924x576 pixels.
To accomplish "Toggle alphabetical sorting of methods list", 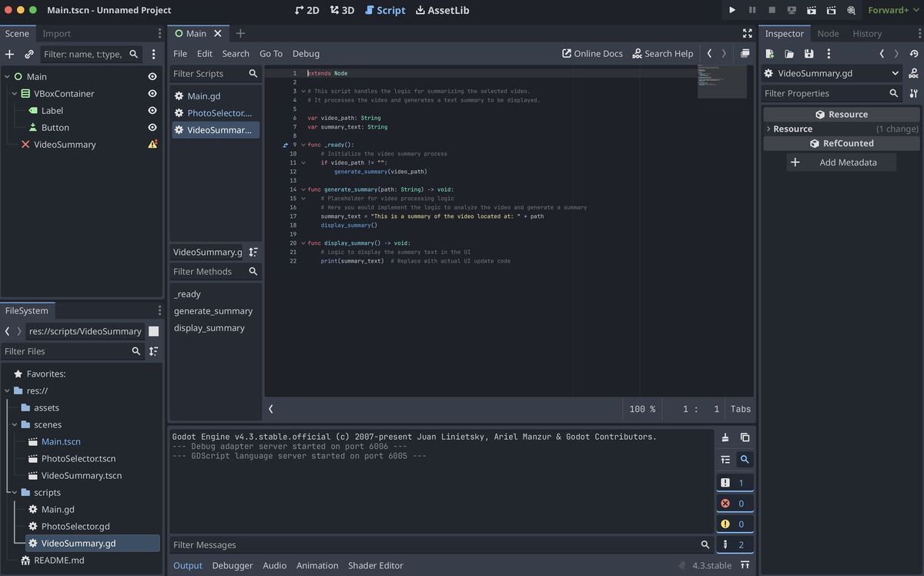I will tap(253, 252).
